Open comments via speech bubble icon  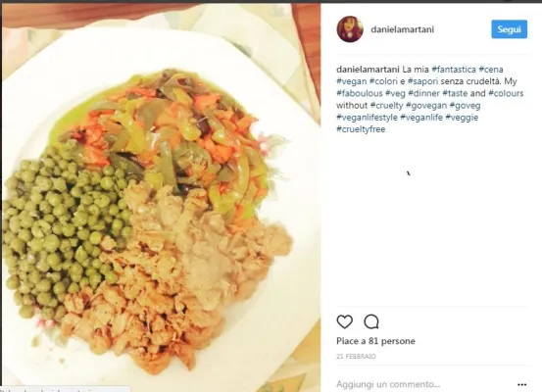371,321
